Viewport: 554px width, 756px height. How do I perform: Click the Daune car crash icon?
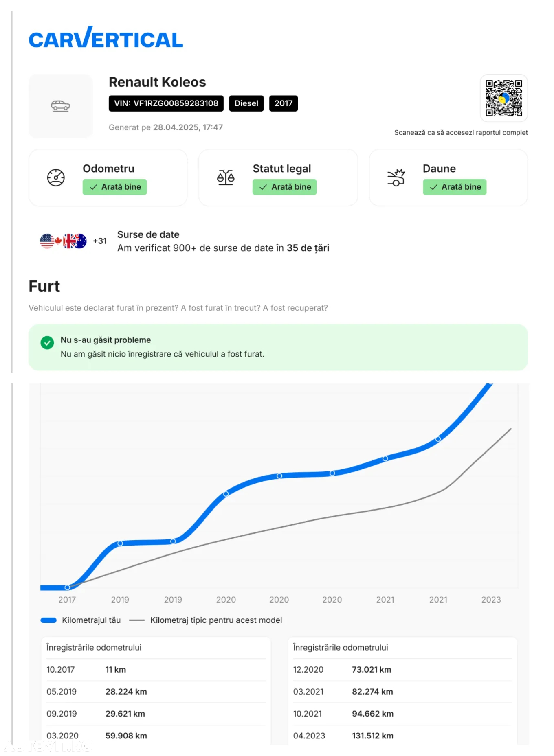coord(396,177)
